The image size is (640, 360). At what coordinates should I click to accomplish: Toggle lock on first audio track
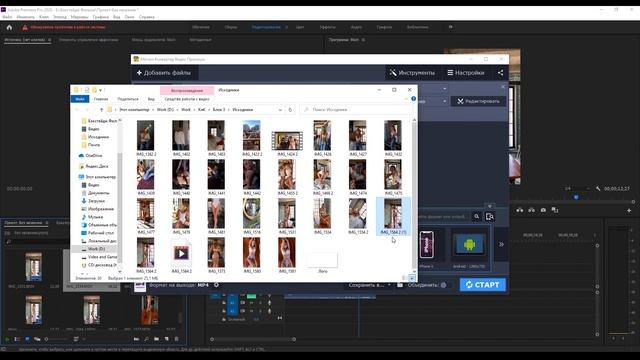pos(224,303)
